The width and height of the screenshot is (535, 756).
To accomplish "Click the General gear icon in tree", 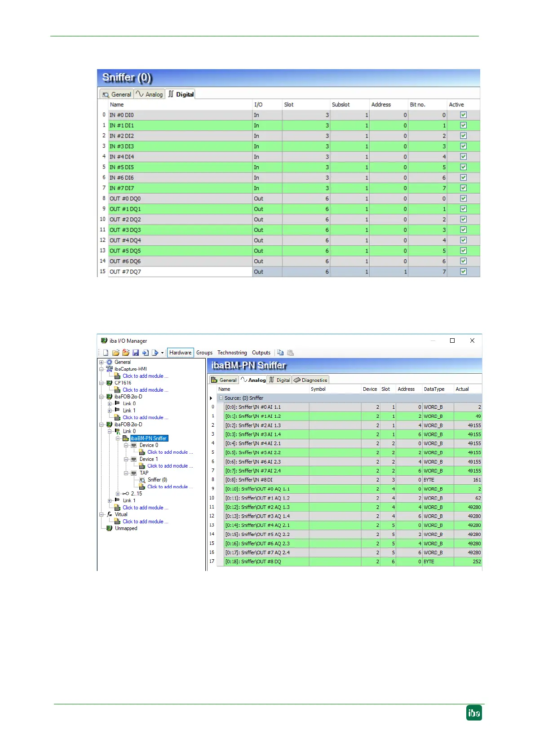I will point(109,362).
